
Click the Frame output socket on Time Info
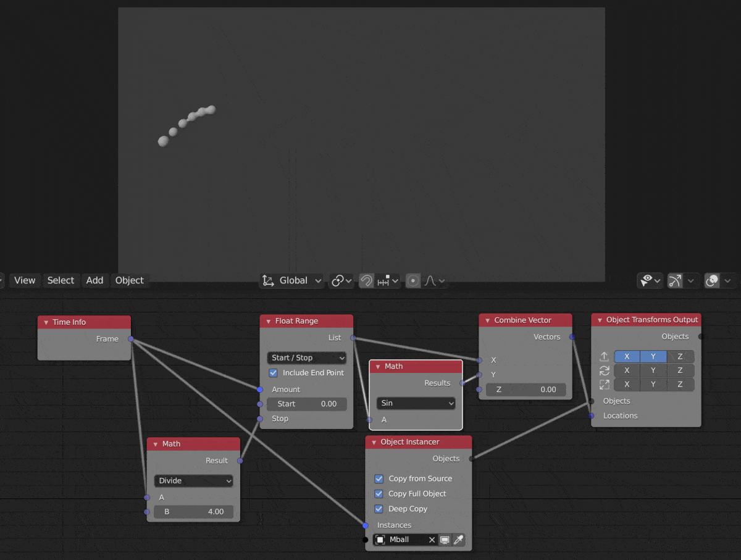click(x=130, y=339)
